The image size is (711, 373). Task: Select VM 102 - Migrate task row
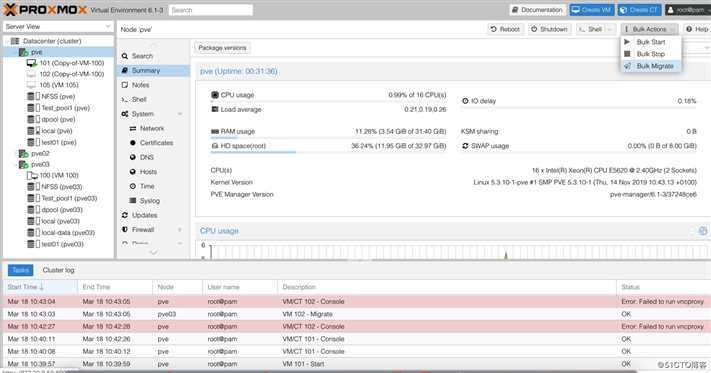[356, 314]
